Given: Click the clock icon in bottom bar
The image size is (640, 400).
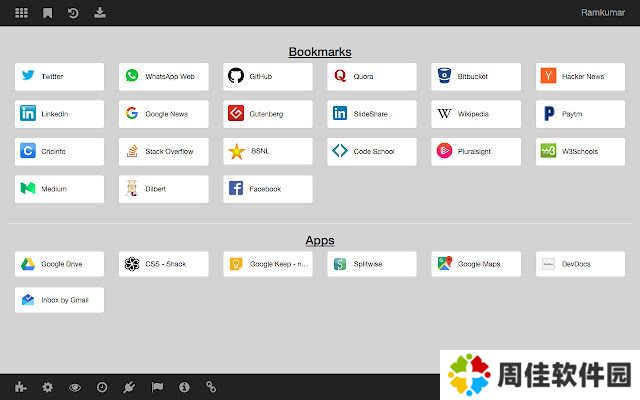Looking at the screenshot, I should click(x=101, y=387).
